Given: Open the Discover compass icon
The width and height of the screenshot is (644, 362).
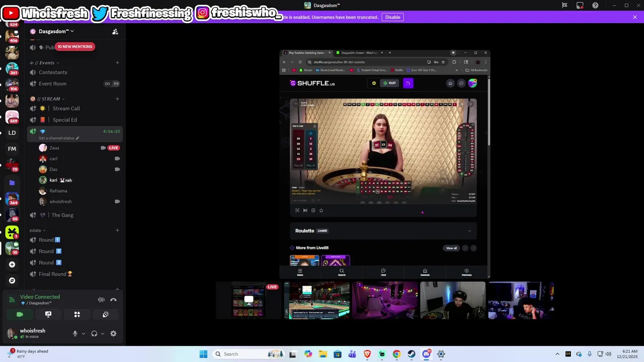Looking at the screenshot, I should point(12,281).
